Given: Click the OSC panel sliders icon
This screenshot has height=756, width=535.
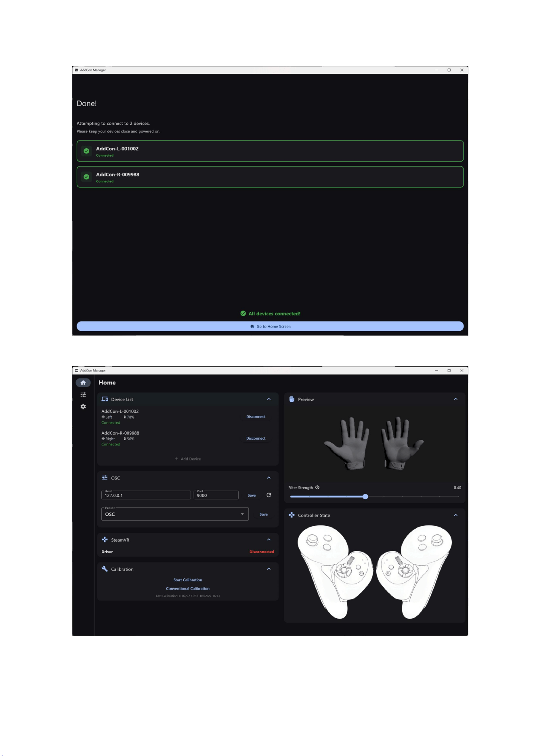Looking at the screenshot, I should [x=105, y=478].
